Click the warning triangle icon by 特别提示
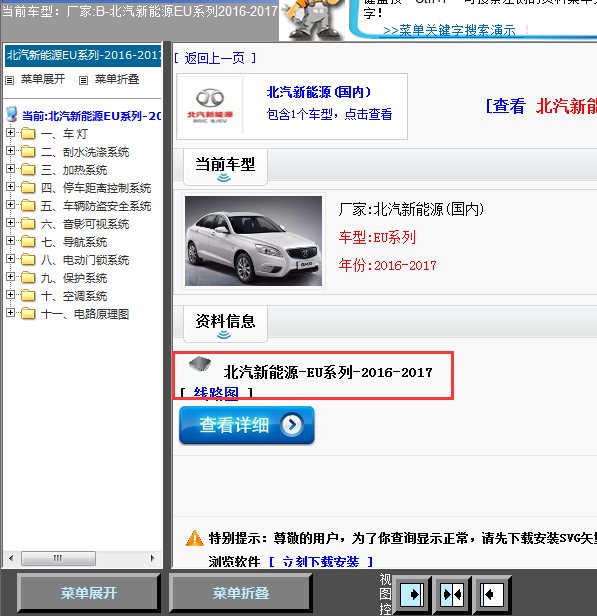The width and height of the screenshot is (597, 616). tap(195, 538)
